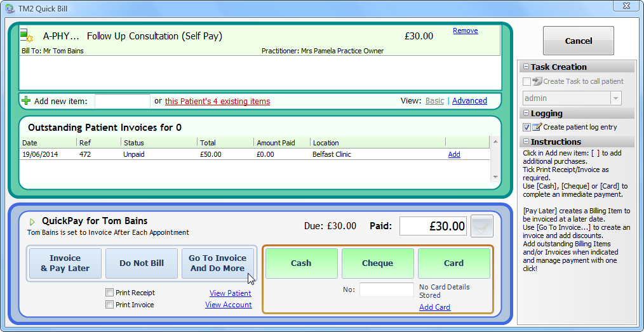Collapse the Task Creation section
Viewport: 644px width, 332px height.
[x=526, y=67]
